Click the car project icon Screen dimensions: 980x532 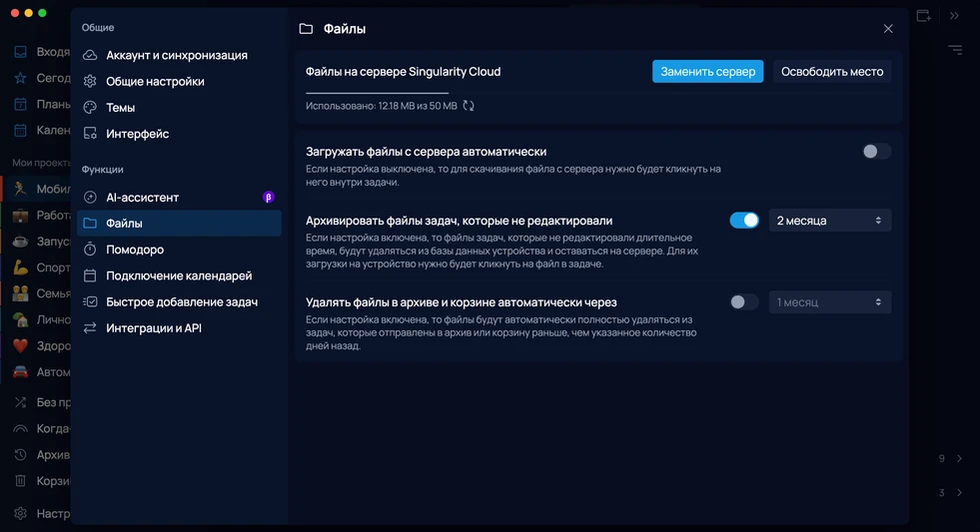(21, 372)
